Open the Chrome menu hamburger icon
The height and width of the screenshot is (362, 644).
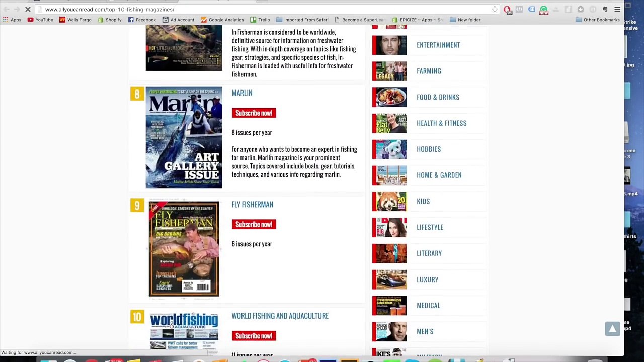pyautogui.click(x=617, y=9)
